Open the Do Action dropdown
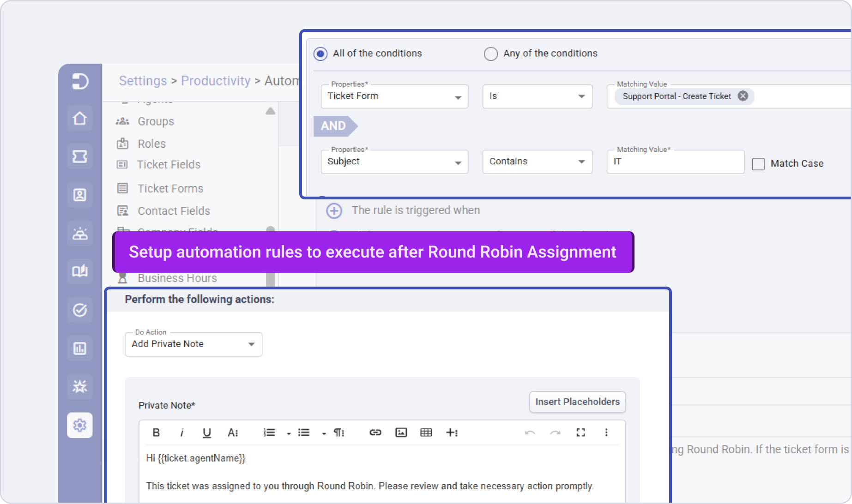This screenshot has height=504, width=852. 193,344
